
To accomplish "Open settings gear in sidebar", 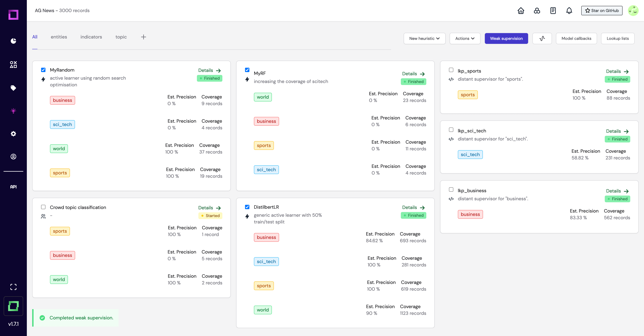I will [13, 134].
